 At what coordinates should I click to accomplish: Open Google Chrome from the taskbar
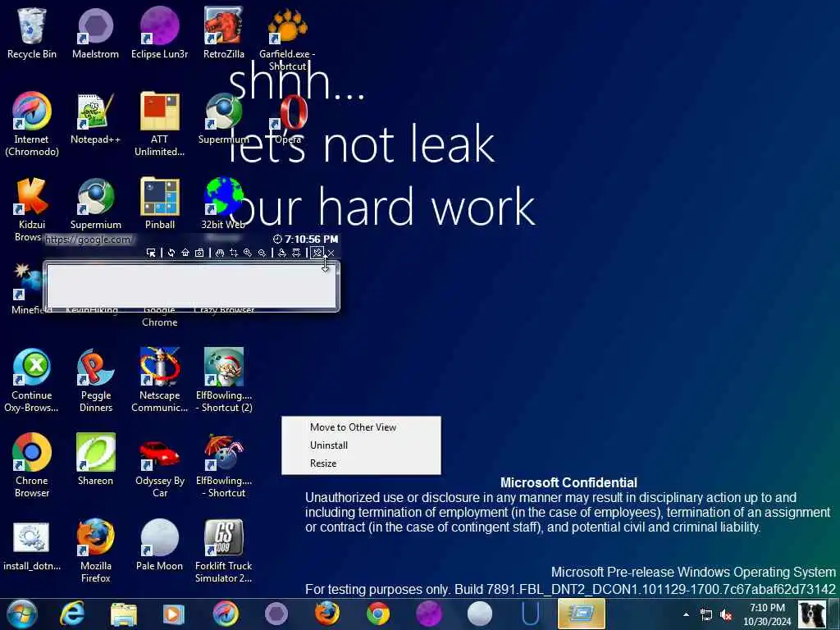pyautogui.click(x=378, y=614)
